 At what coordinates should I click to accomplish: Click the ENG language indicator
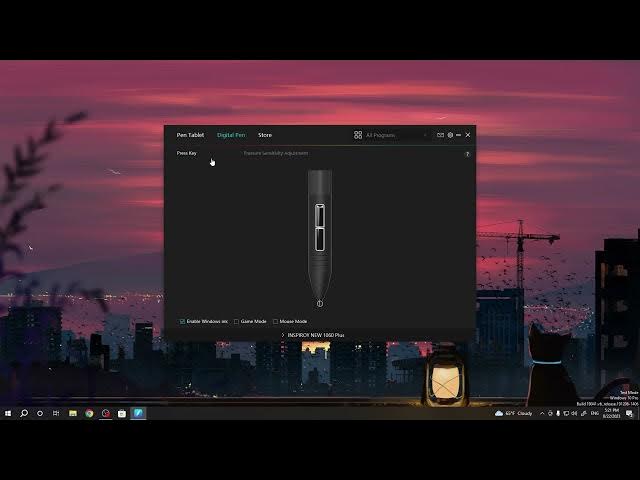[595, 413]
